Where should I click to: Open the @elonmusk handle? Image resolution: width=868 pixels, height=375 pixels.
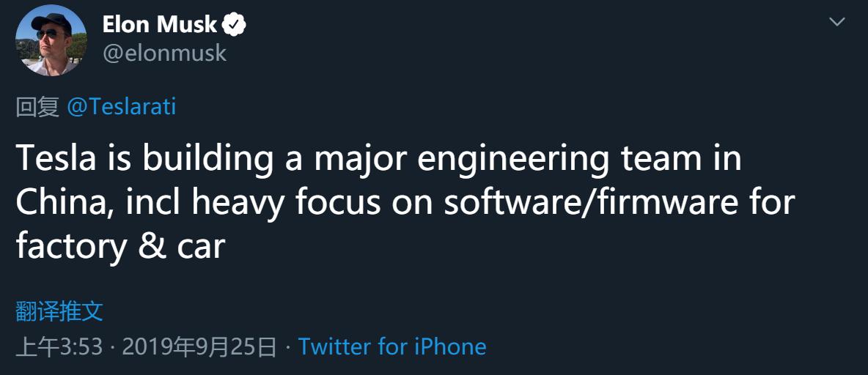[x=164, y=53]
